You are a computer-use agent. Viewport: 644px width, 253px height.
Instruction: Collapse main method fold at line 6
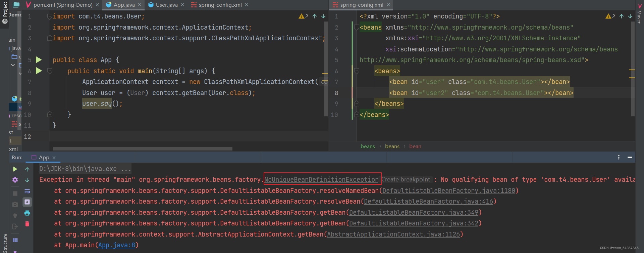tap(50, 71)
